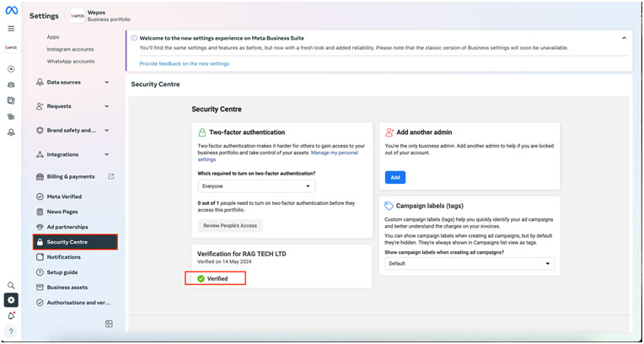Click the Campaign labels tag icon
This screenshot has width=644, height=344.
click(x=389, y=206)
